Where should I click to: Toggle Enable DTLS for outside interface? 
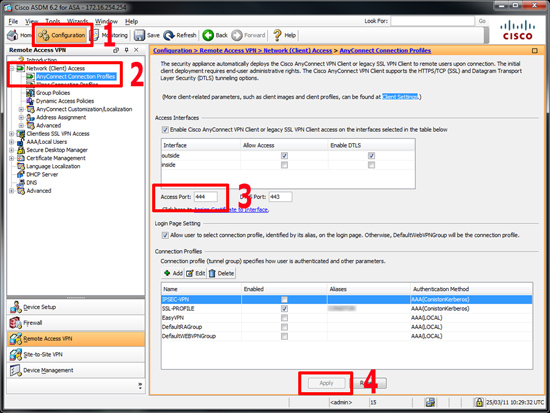(x=371, y=156)
